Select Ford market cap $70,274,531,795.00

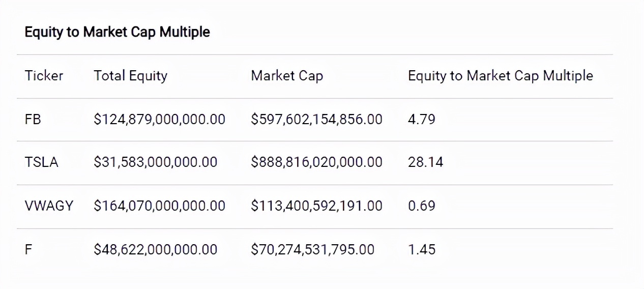(x=312, y=249)
